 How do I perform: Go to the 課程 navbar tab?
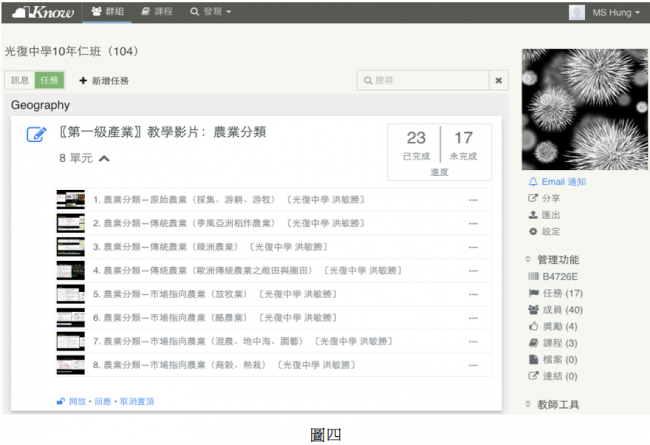(157, 12)
